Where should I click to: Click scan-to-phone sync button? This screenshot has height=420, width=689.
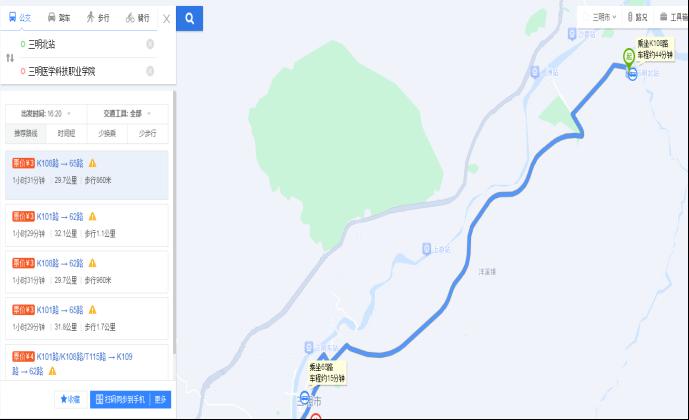tap(120, 399)
